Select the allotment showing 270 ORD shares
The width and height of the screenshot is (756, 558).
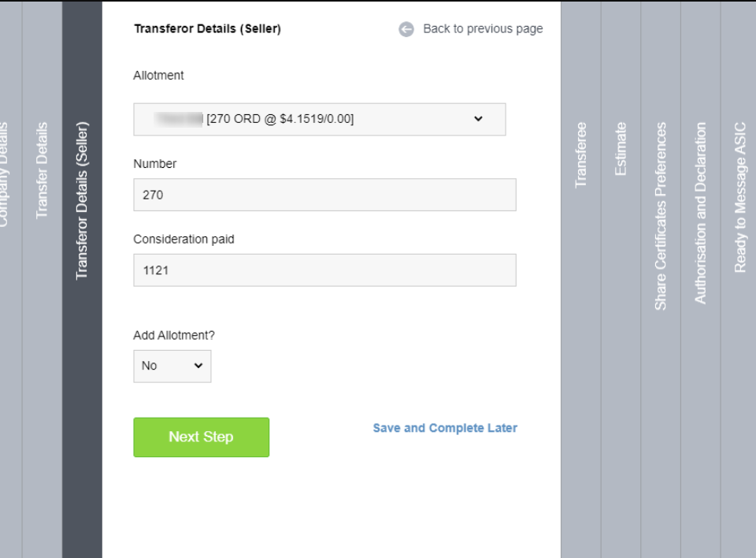click(x=324, y=119)
